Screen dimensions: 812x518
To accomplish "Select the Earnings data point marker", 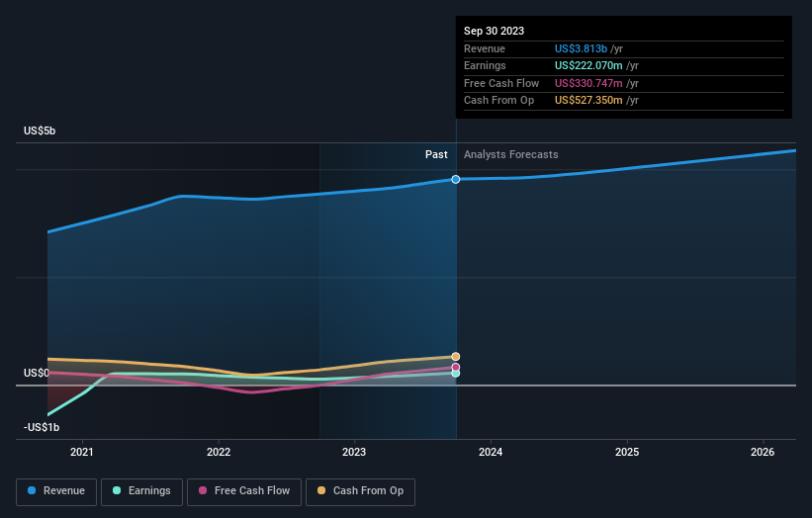I will click(456, 373).
